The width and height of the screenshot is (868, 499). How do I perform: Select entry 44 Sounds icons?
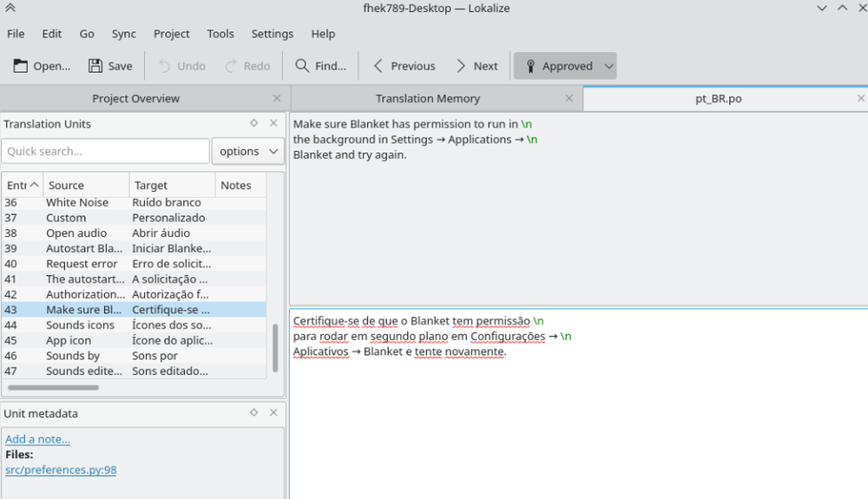134,325
